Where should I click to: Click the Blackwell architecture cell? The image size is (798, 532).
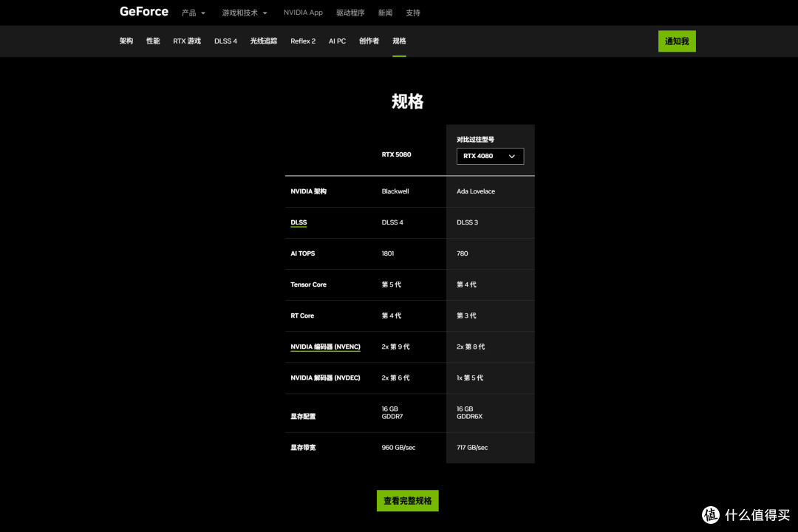point(395,191)
